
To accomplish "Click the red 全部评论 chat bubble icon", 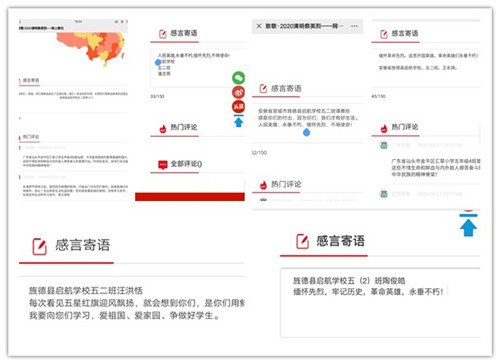I will [x=163, y=165].
